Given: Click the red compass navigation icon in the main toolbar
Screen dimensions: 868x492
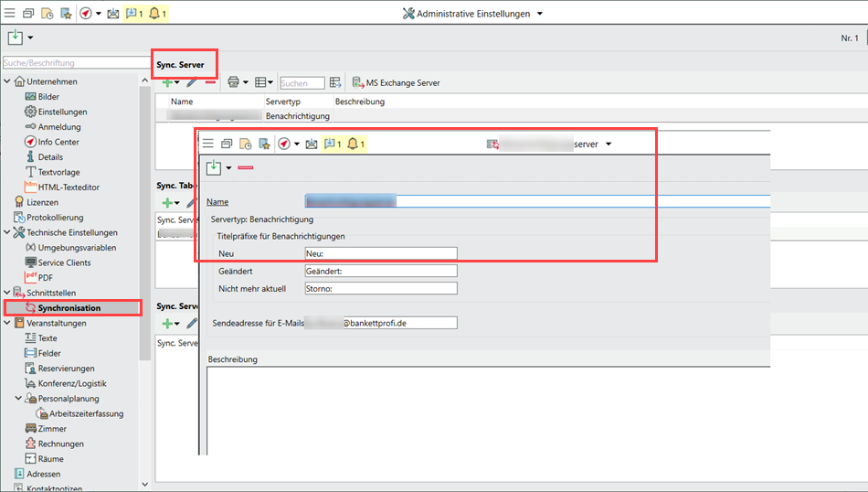Looking at the screenshot, I should pos(86,14).
